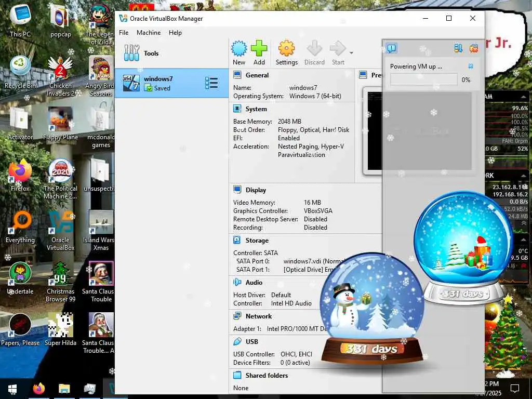Screen dimensions: 532x399
Task: Click the System section header link
Action: (x=256, y=109)
